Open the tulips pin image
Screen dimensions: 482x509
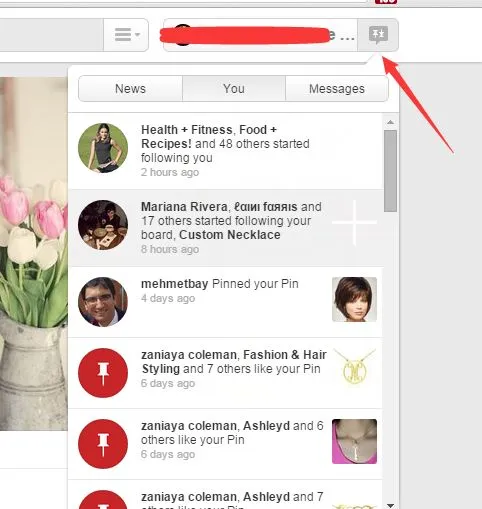click(x=34, y=254)
